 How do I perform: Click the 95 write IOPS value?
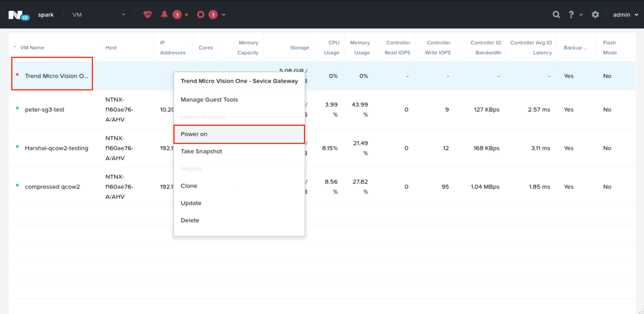[445, 187]
